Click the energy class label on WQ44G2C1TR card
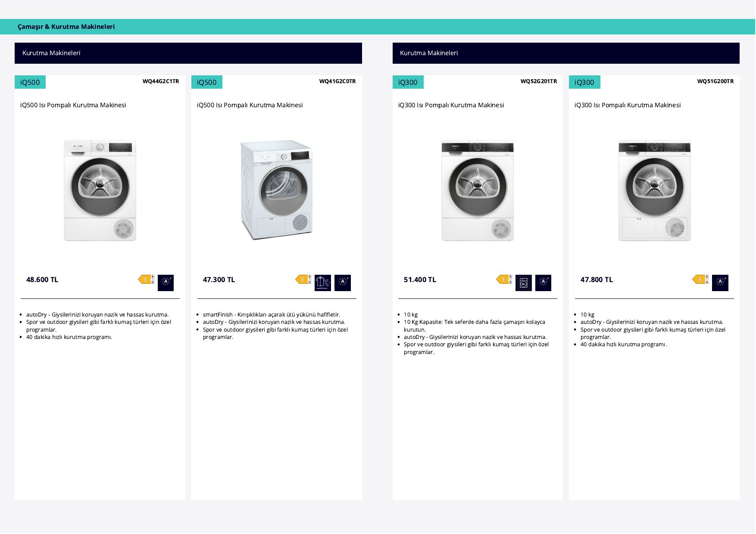 pos(146,279)
